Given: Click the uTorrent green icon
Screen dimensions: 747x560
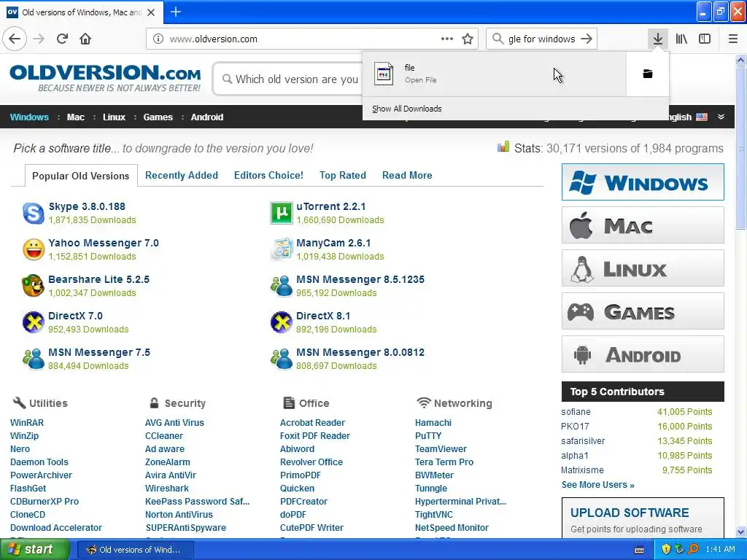Looking at the screenshot, I should [x=281, y=213].
